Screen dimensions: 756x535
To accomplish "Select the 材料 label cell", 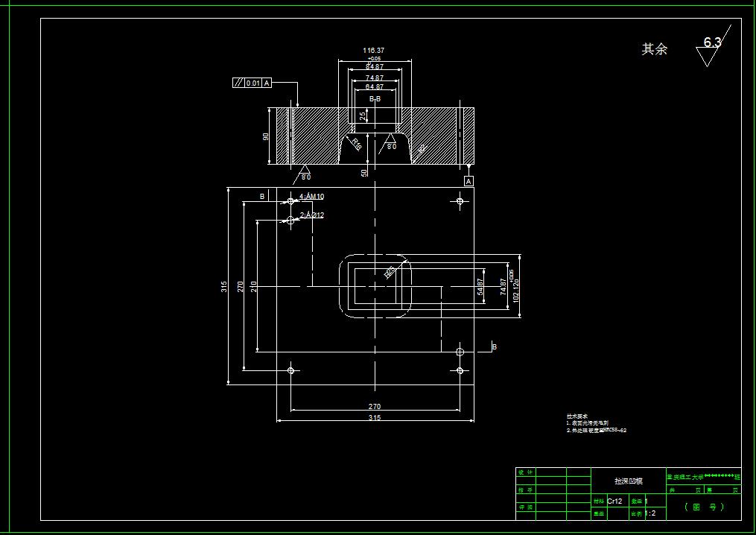I will [599, 501].
